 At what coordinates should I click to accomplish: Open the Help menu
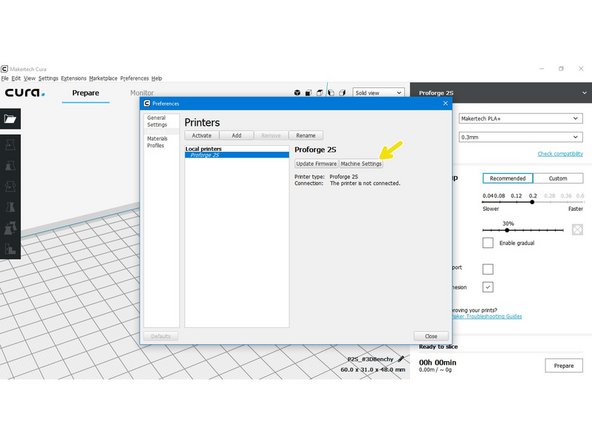[157, 79]
